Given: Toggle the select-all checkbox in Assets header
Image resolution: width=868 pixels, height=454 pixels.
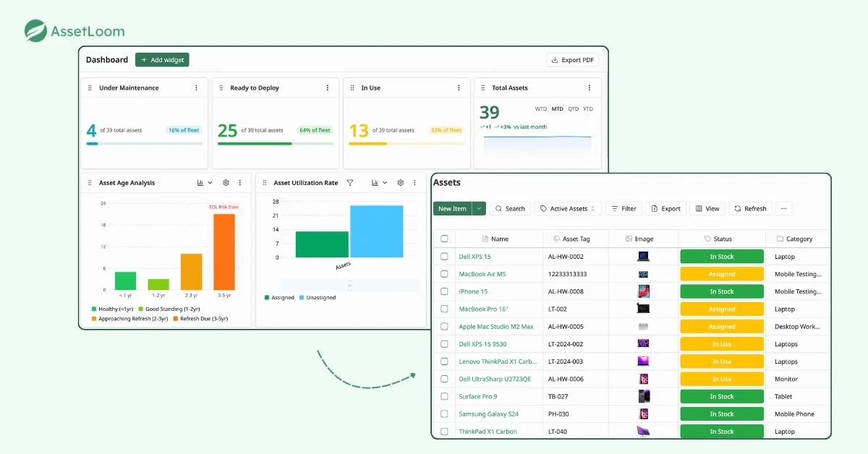Looking at the screenshot, I should tap(444, 239).
